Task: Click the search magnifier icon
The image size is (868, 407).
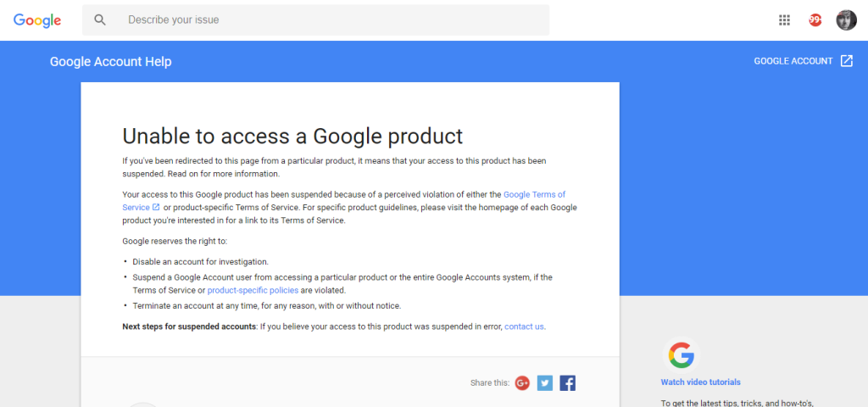Action: (101, 20)
